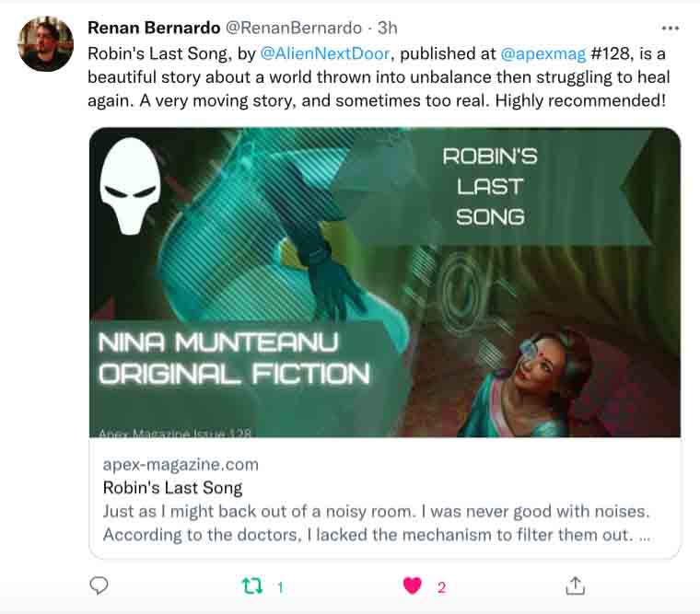Image resolution: width=700 pixels, height=614 pixels.
Task: Open the three-dot more options menu
Action: [x=670, y=29]
